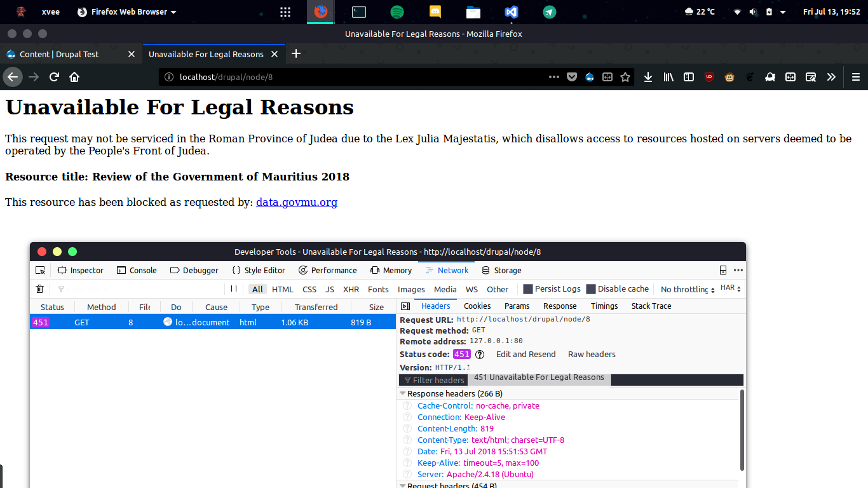Change developer tools dock mode icon
The height and width of the screenshot is (488, 868).
(723, 270)
